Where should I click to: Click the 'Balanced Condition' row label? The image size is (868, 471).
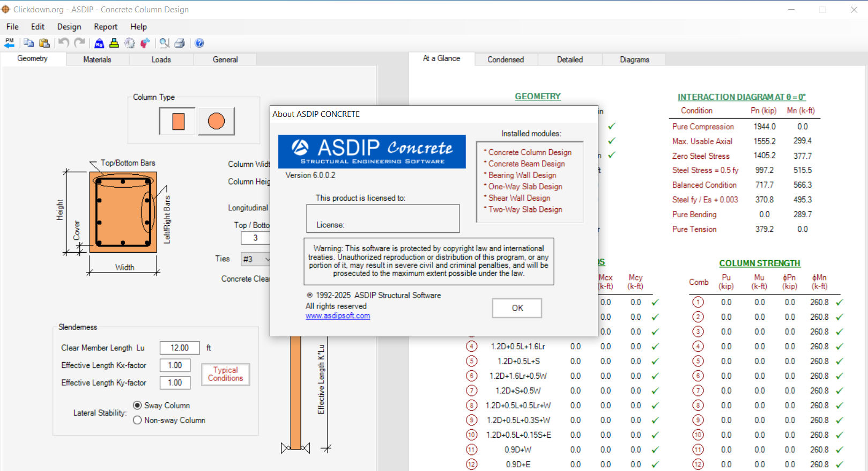tap(704, 185)
